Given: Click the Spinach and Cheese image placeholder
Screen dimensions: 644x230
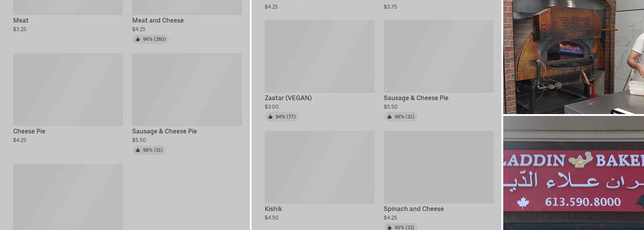Looking at the screenshot, I should [x=438, y=167].
